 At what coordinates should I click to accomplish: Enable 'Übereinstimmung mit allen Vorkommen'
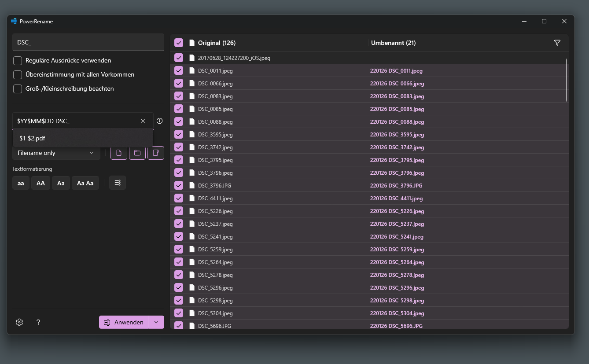click(18, 74)
